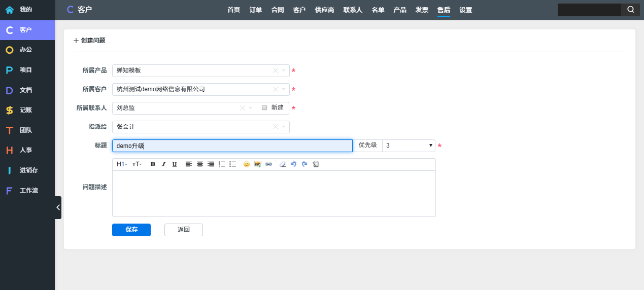Open the H1 heading format menu
644x290 pixels.
pos(122,164)
